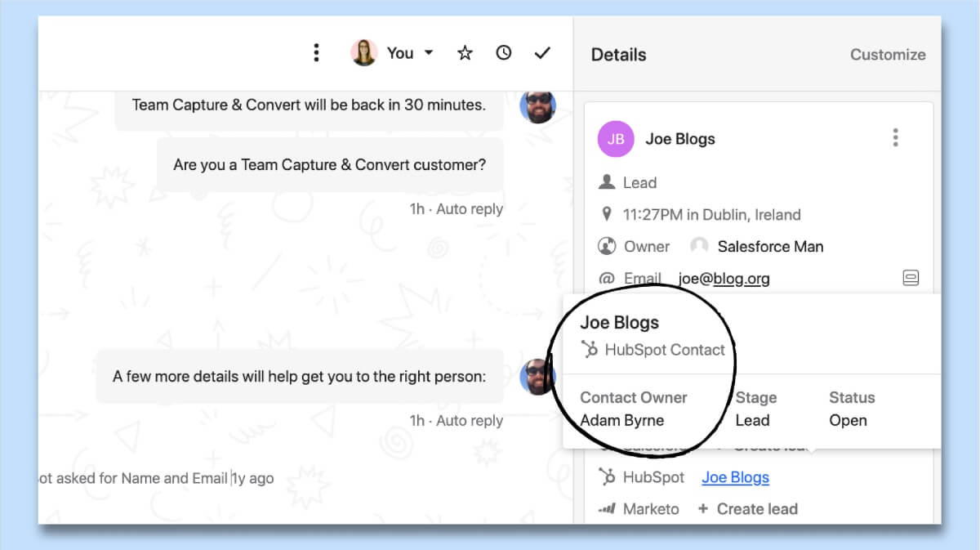Close conversation with the checkmark icon
Screen dimensions: 980x550
542,53
